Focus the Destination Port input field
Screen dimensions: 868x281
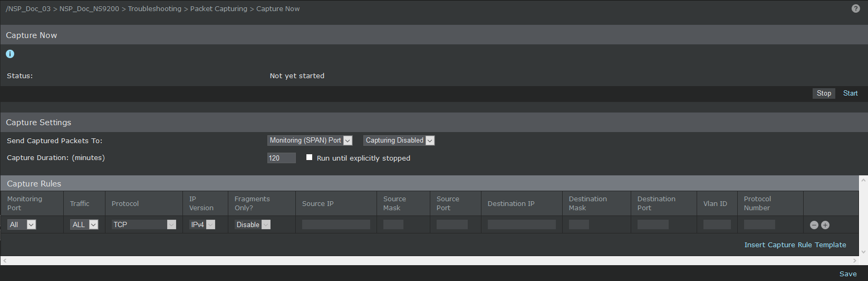(653, 224)
